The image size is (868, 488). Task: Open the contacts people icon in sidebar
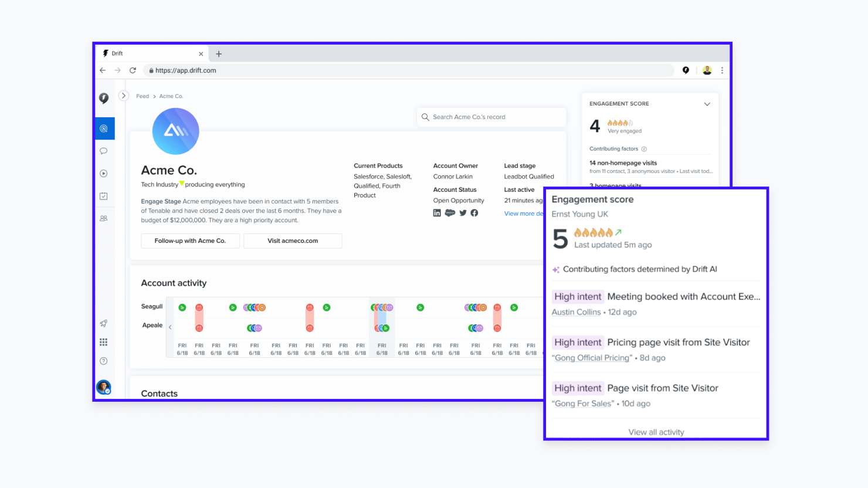click(x=104, y=218)
